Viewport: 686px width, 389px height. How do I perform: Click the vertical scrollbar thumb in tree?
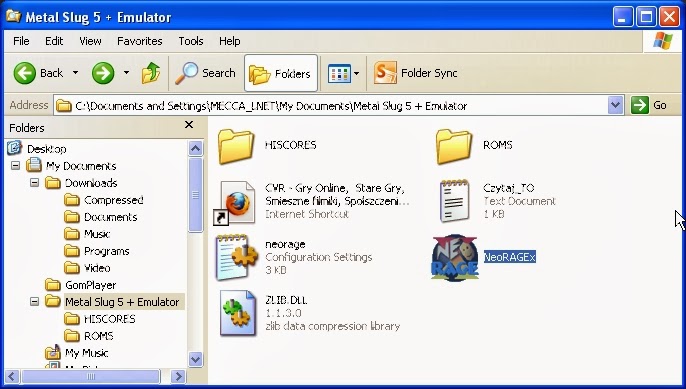click(x=196, y=195)
